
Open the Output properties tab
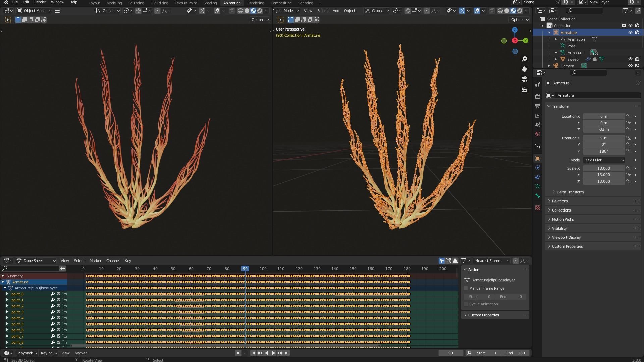538,106
